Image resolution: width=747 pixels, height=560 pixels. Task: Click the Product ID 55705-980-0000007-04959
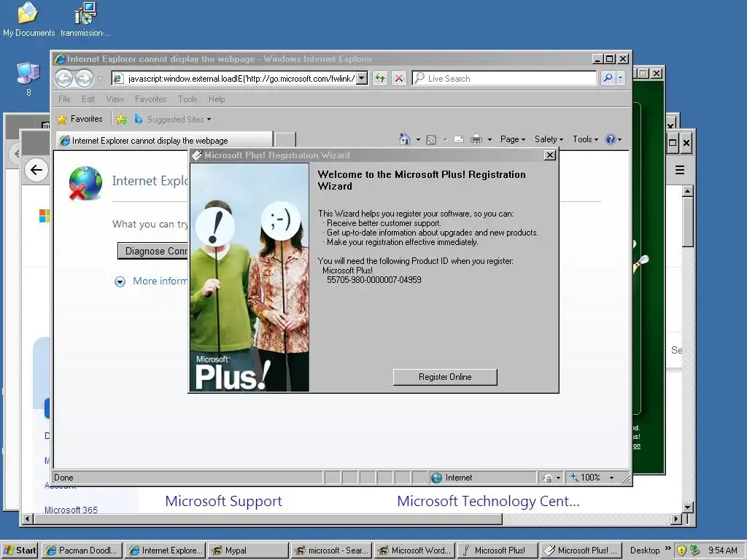tap(374, 280)
